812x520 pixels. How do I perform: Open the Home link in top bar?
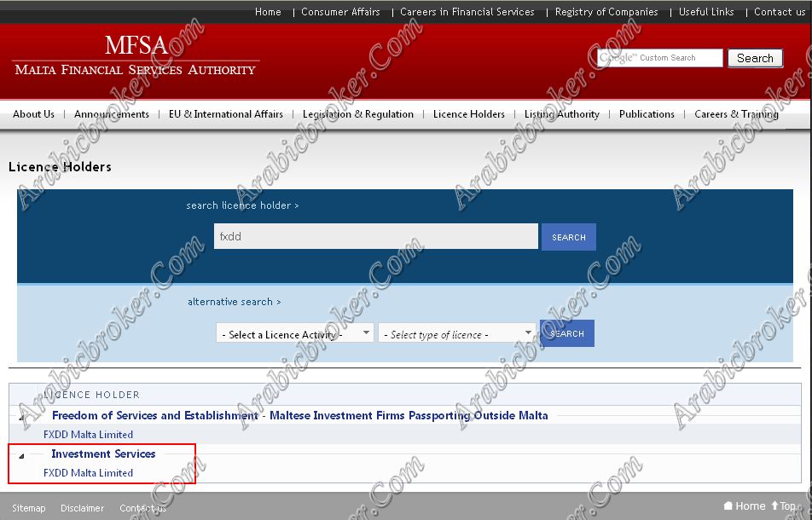[x=268, y=11]
